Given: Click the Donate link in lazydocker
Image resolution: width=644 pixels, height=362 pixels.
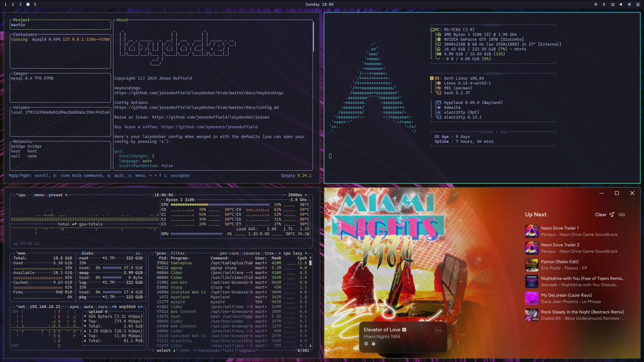Looking at the screenshot, I should coord(288,175).
